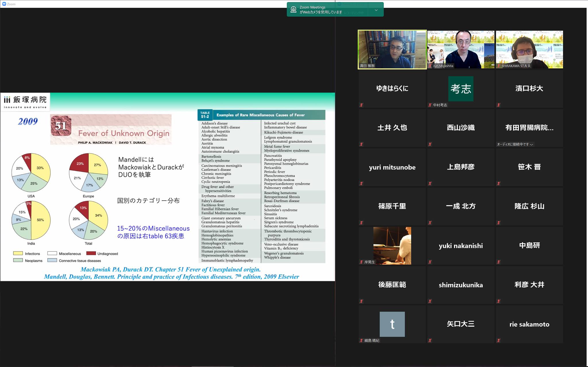This screenshot has width=588, height=367.
Task: Click the webcam icon in Zoom Meetings notification
Action: pyautogui.click(x=293, y=9)
